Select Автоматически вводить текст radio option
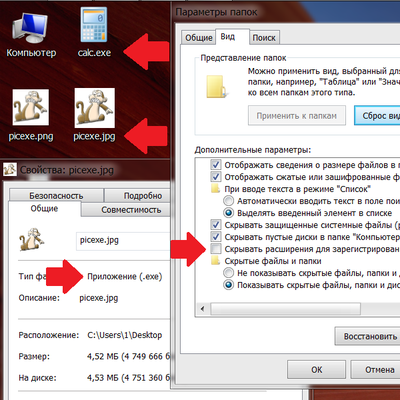This screenshot has width=400, height=400. click(228, 201)
